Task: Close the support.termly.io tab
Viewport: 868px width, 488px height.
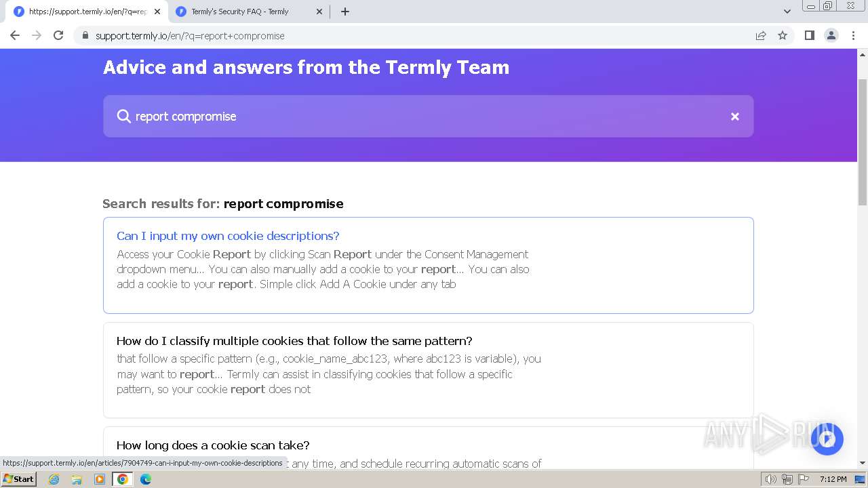Action: click(x=157, y=12)
